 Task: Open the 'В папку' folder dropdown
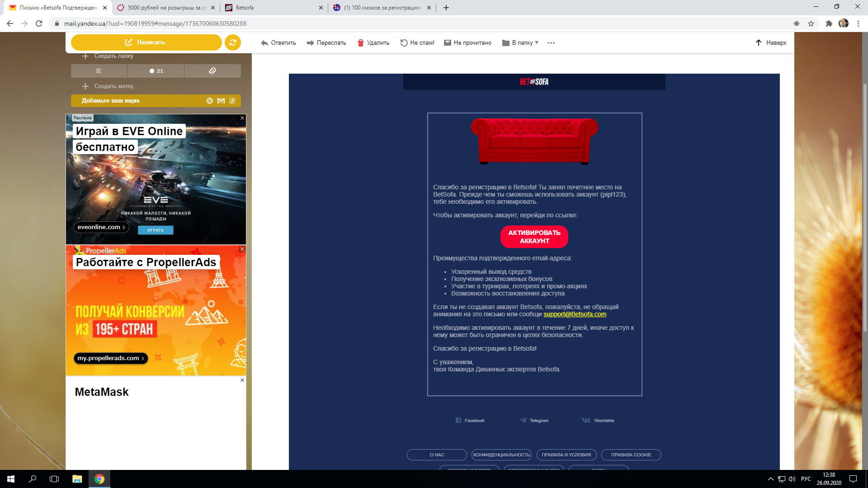520,43
